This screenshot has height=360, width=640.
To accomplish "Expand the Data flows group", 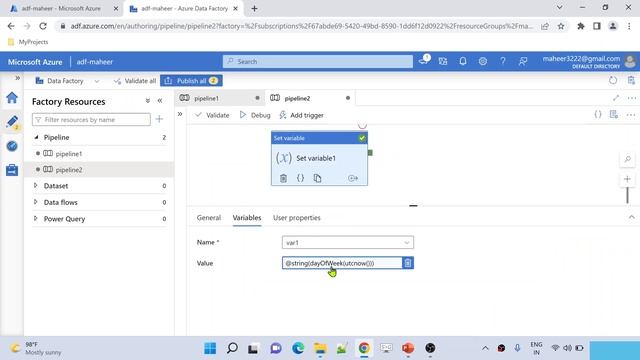I will click(x=36, y=202).
